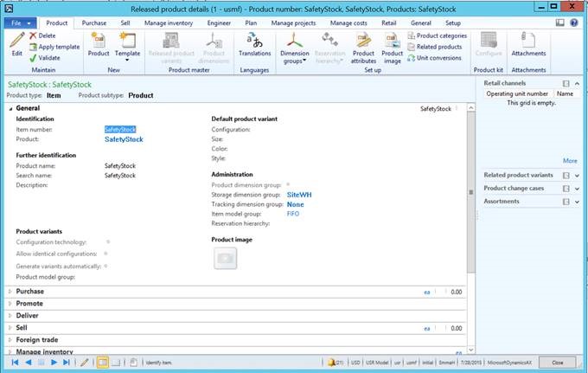The height and width of the screenshot is (373, 588).
Task: Click the New Product ribbon icon
Action: pos(99,43)
